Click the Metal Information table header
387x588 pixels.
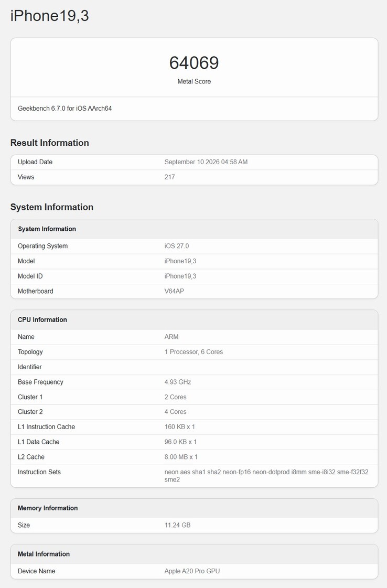(194, 554)
